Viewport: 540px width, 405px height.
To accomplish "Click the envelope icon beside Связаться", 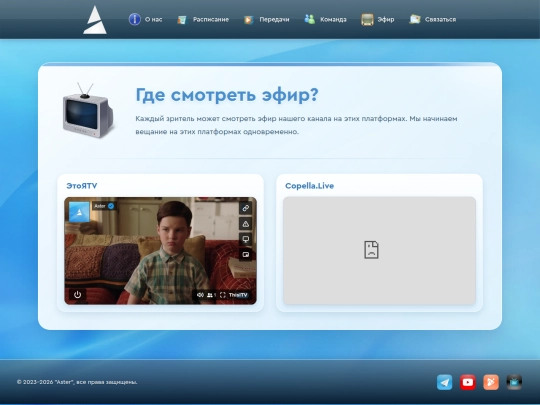I will pyautogui.click(x=415, y=19).
